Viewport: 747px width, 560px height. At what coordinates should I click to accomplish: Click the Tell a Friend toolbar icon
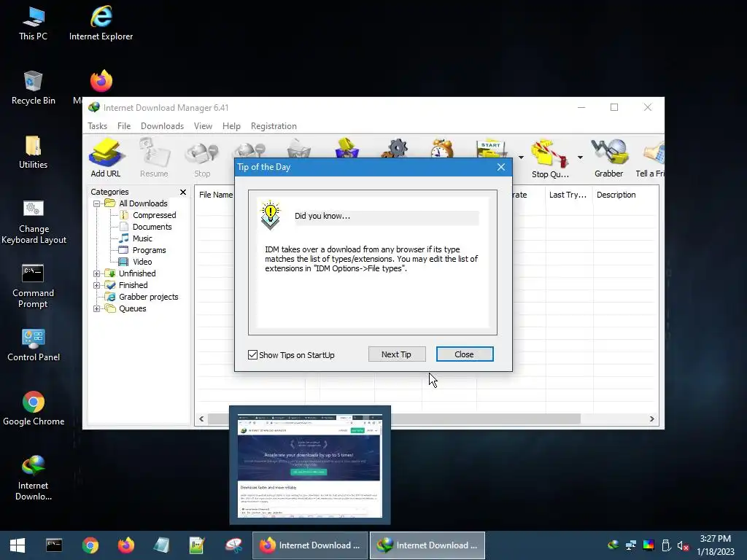pos(650,158)
